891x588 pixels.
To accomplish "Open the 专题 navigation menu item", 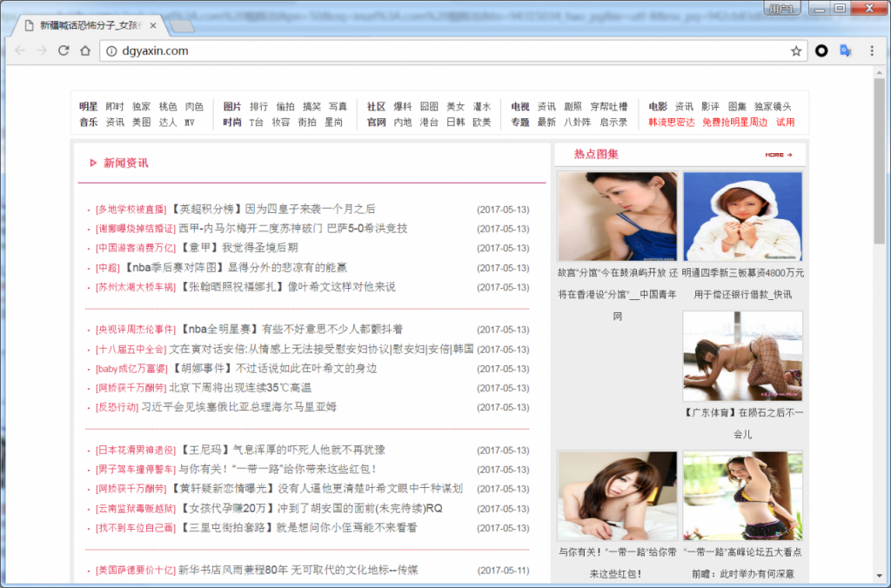I will coord(520,122).
